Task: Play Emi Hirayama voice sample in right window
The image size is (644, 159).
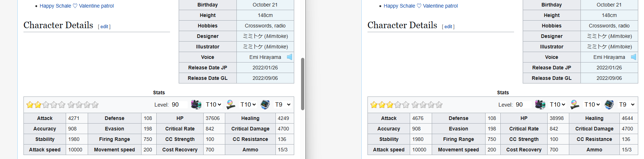Action: pos(634,57)
